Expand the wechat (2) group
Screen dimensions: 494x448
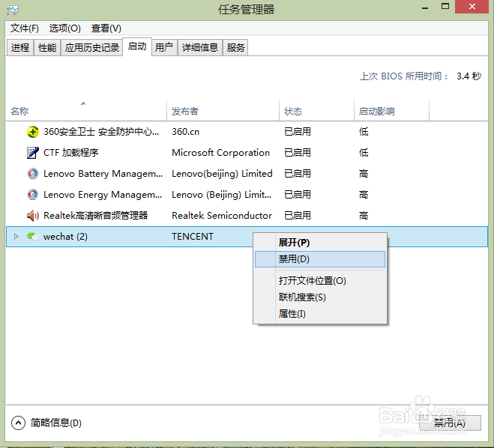click(x=16, y=237)
